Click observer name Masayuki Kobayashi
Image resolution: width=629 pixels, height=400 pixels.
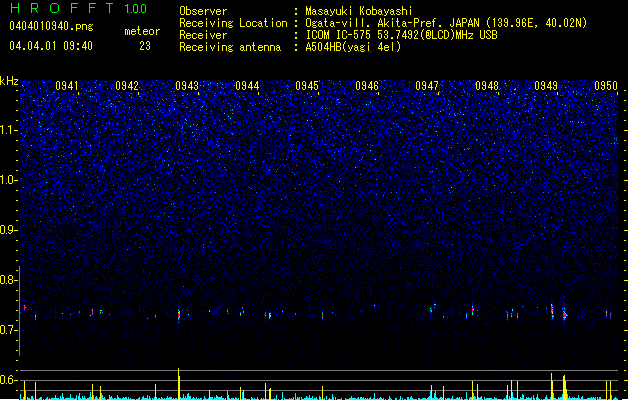[359, 11]
